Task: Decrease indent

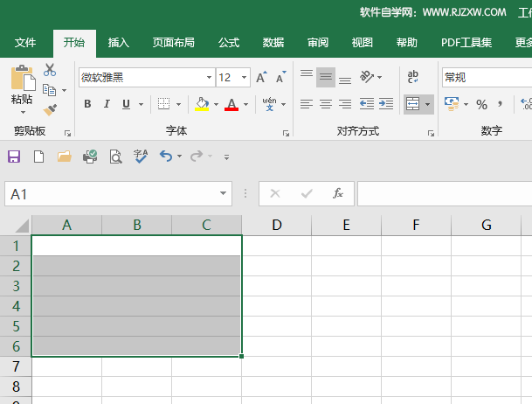Action: [x=367, y=104]
